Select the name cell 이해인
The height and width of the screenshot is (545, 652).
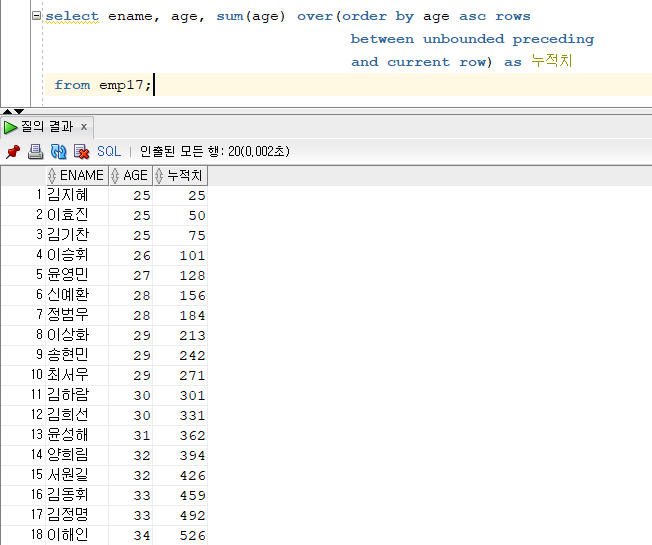(77, 534)
